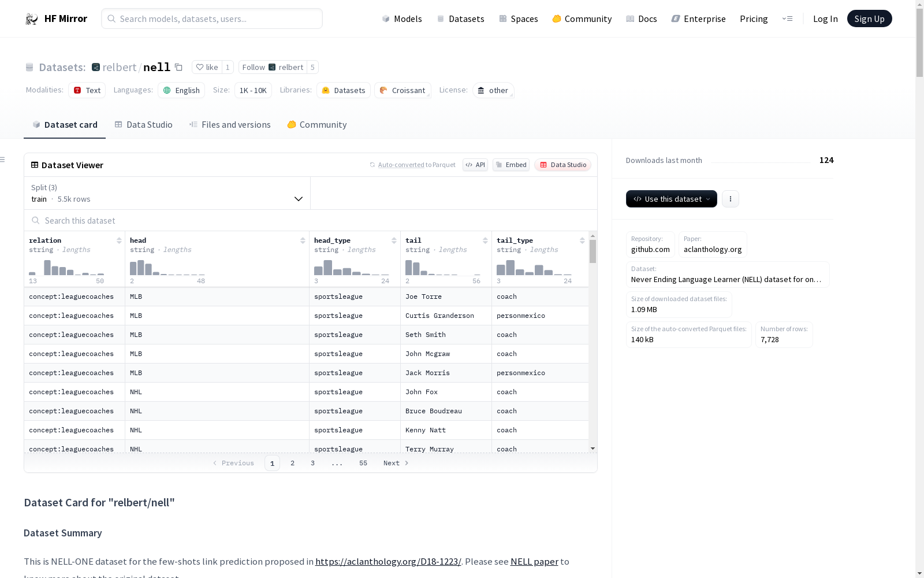This screenshot has height=578, width=924.
Task: Open the dataset Community tab
Action: [x=317, y=125]
